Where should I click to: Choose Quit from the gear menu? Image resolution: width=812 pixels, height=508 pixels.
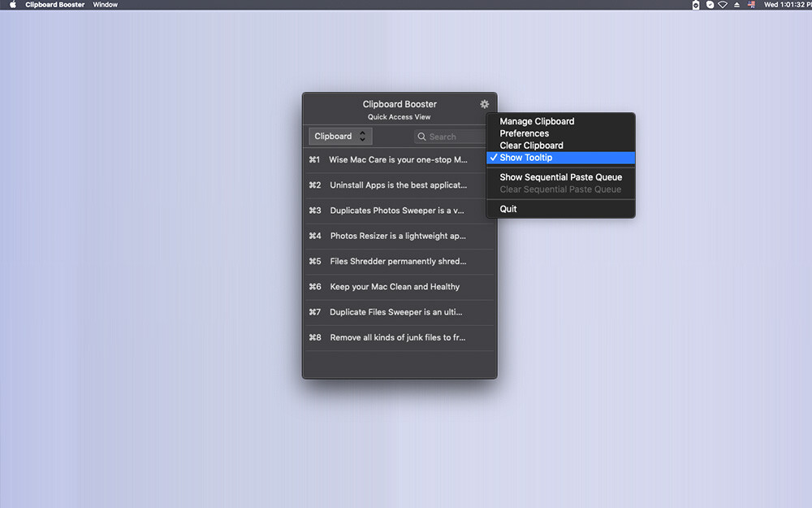click(561, 209)
